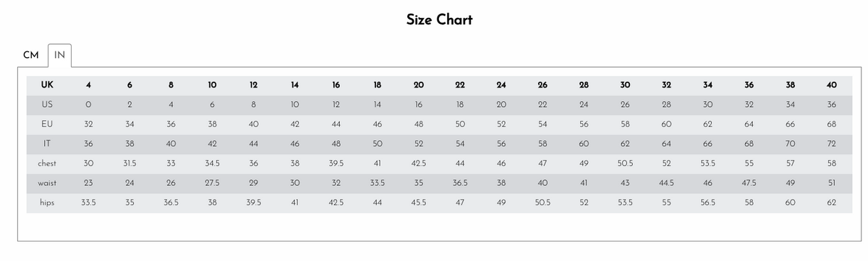This screenshot has width=868, height=261.
Task: Click the IT row label
Action: click(47, 143)
